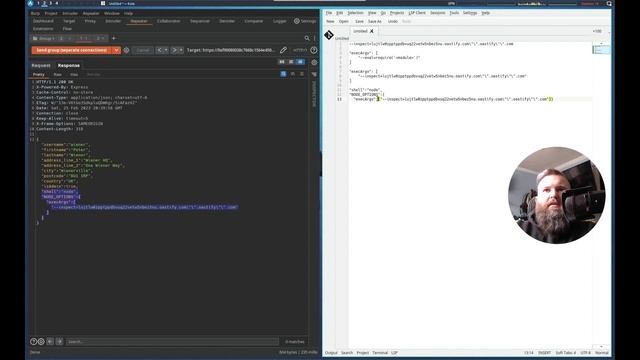Open Burp Sequencer tab
This screenshot has height=360, width=640.
[200, 21]
